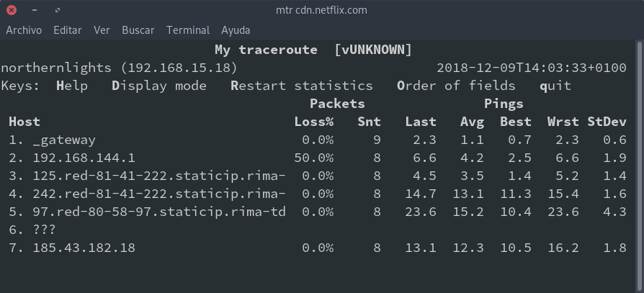Click the StDev column header

pos(607,122)
